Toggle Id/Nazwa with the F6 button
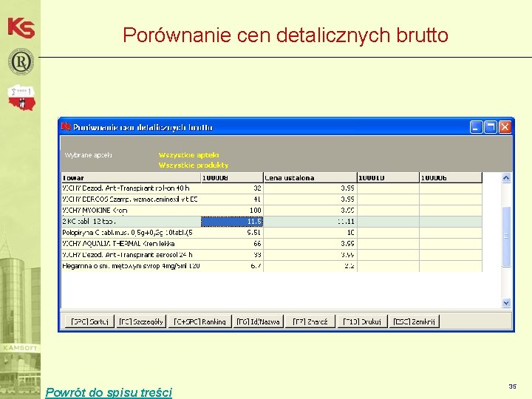This screenshot has width=532, height=399. (x=258, y=321)
